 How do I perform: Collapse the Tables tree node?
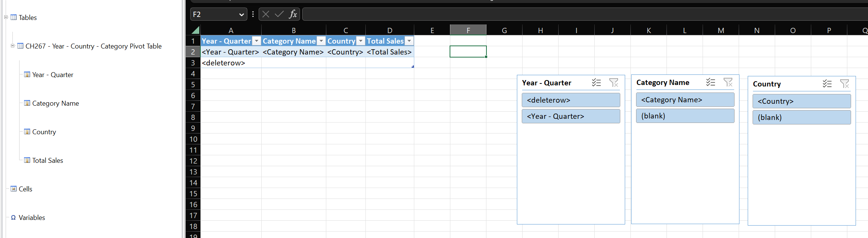[x=6, y=17]
